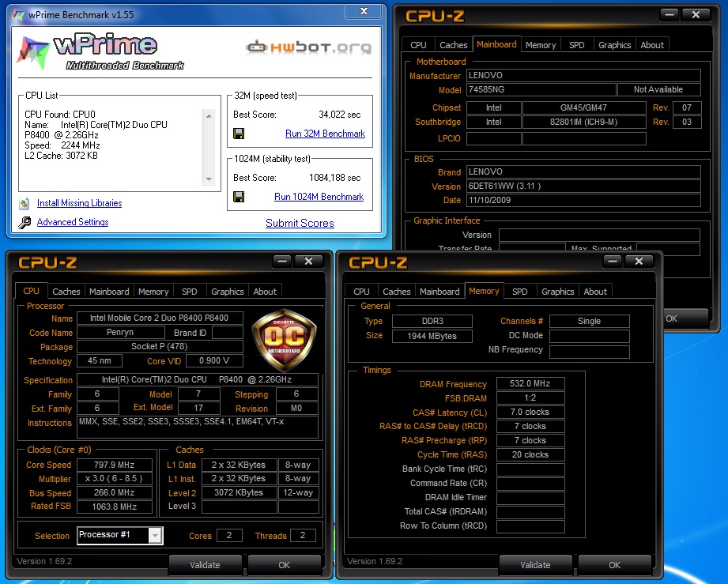Switch to CPU tab in Mainboard window

click(x=418, y=45)
